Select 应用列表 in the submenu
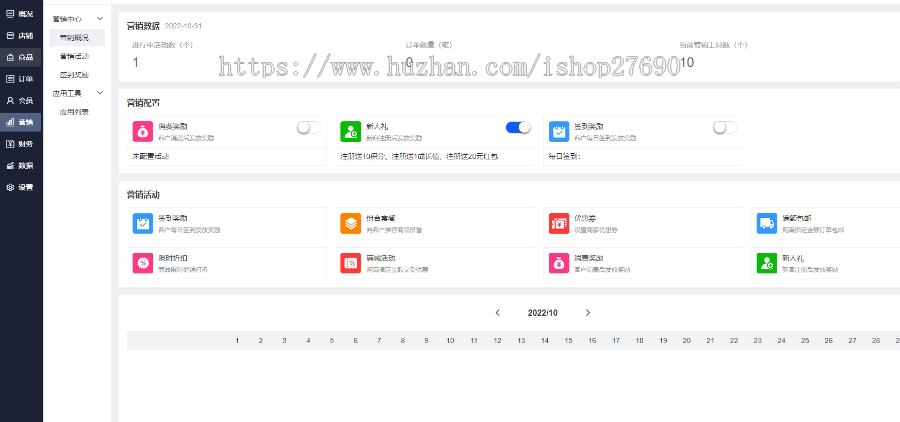900x422 pixels. coord(77,112)
